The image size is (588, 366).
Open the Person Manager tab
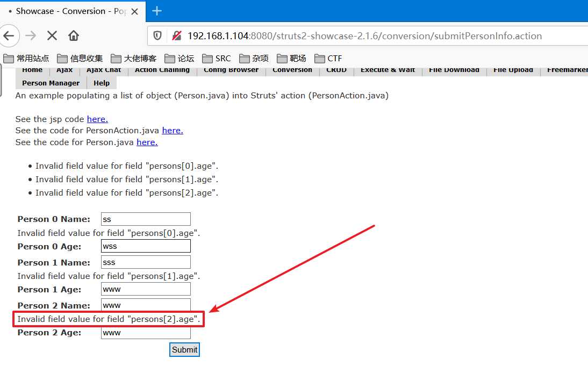[x=51, y=83]
